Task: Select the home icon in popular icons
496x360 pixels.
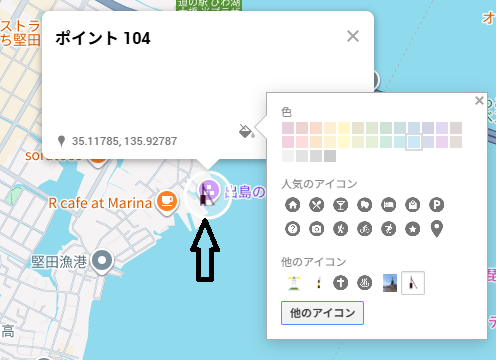Action: (x=293, y=205)
